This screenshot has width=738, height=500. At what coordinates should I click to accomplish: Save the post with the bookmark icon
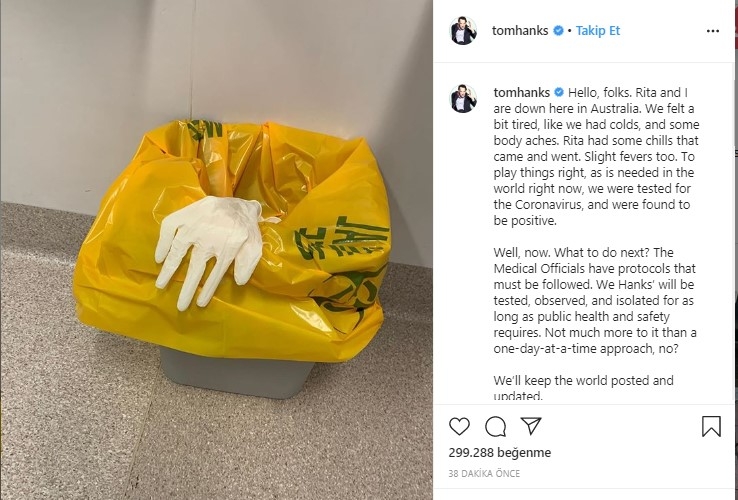(711, 426)
